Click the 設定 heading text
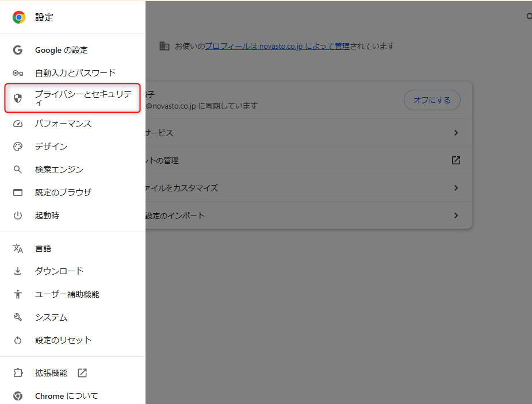 [x=44, y=17]
